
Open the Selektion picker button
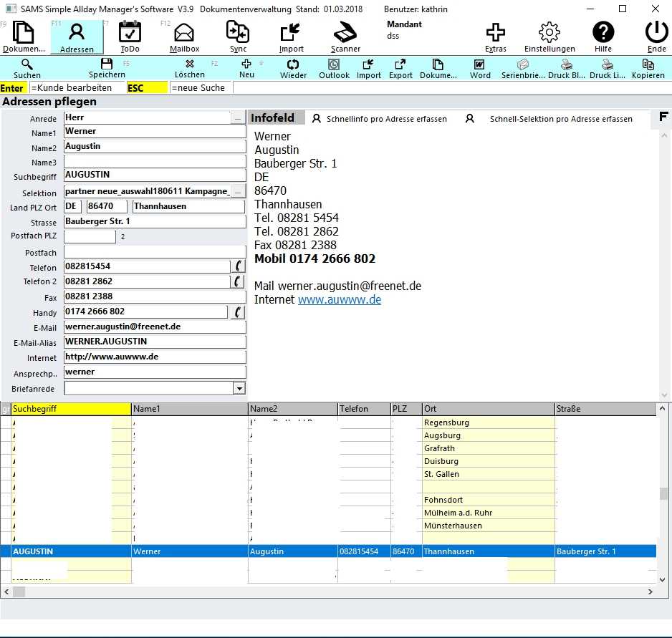pos(239,191)
